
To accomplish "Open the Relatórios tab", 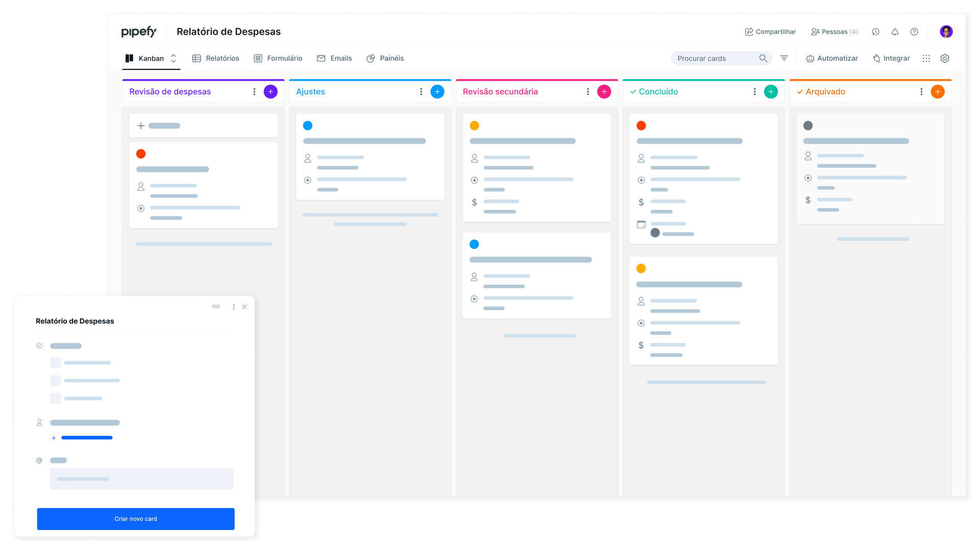I will click(222, 58).
